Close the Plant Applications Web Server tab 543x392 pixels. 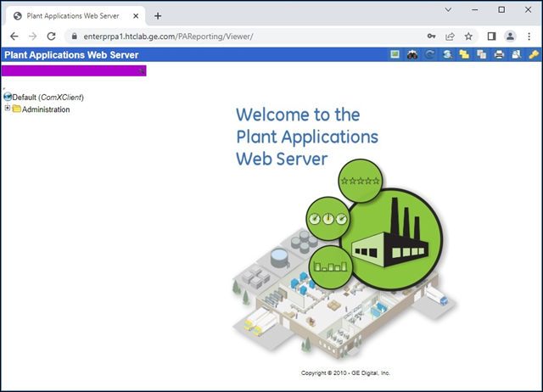136,16
